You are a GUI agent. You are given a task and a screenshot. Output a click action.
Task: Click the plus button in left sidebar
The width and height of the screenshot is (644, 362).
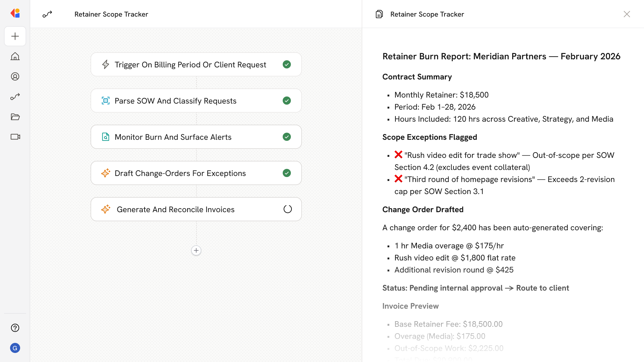coord(15,36)
